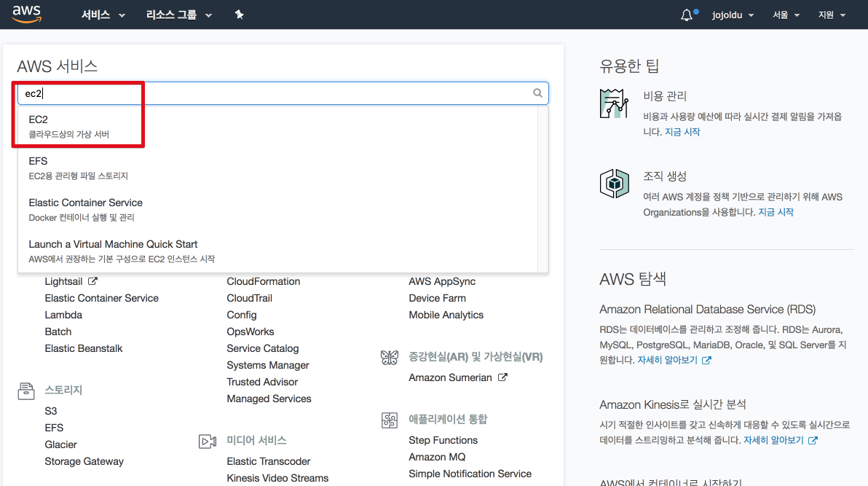Open CloudTrail service
Screen dimensions: 868x486
coord(250,298)
